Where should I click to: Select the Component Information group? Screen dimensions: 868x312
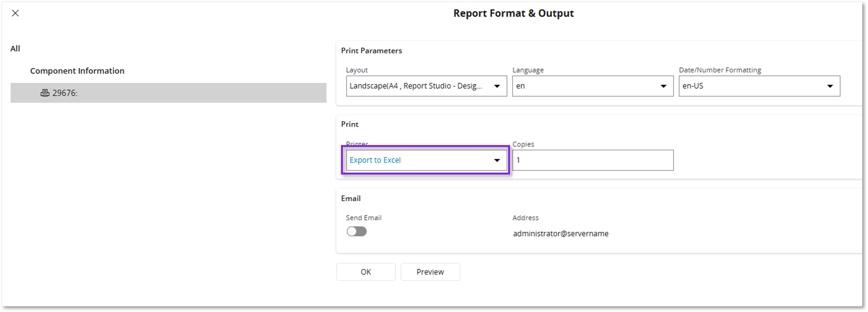pos(77,71)
